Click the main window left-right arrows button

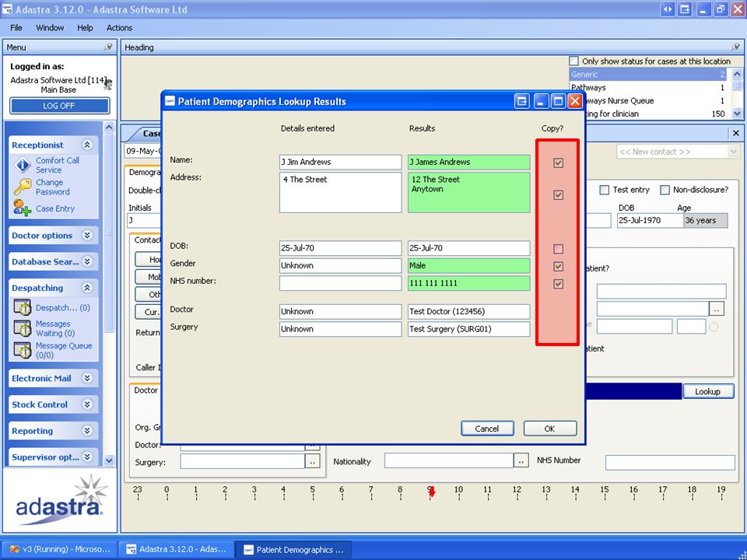point(668,9)
